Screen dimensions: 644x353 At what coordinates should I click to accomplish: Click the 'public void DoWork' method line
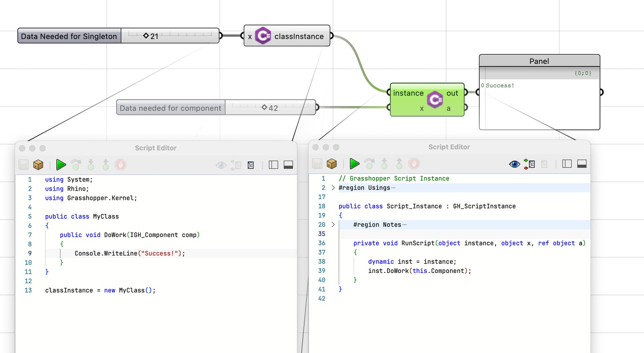[130, 235]
